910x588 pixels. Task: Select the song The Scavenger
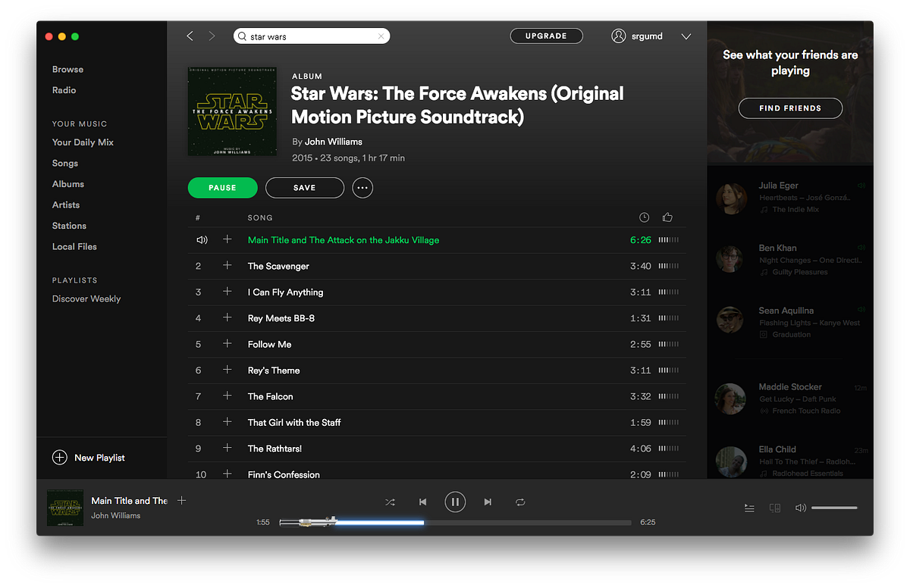click(278, 266)
